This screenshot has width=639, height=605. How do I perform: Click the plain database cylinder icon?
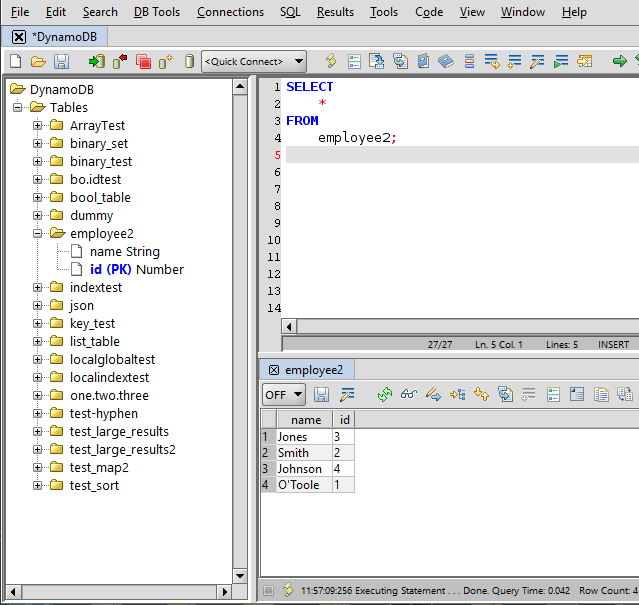[x=189, y=62]
